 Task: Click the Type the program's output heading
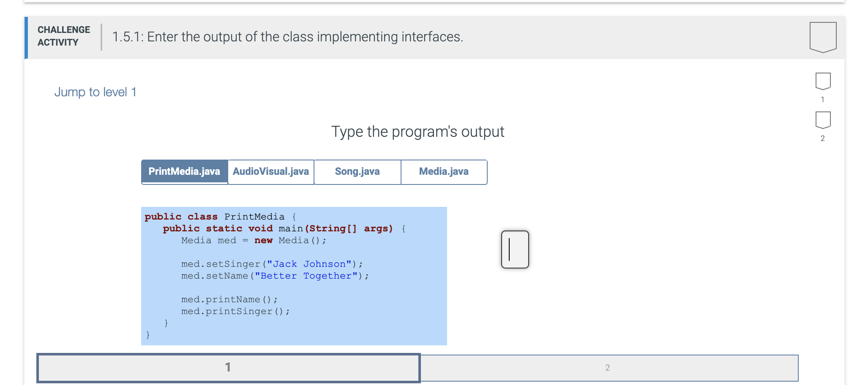click(x=418, y=131)
